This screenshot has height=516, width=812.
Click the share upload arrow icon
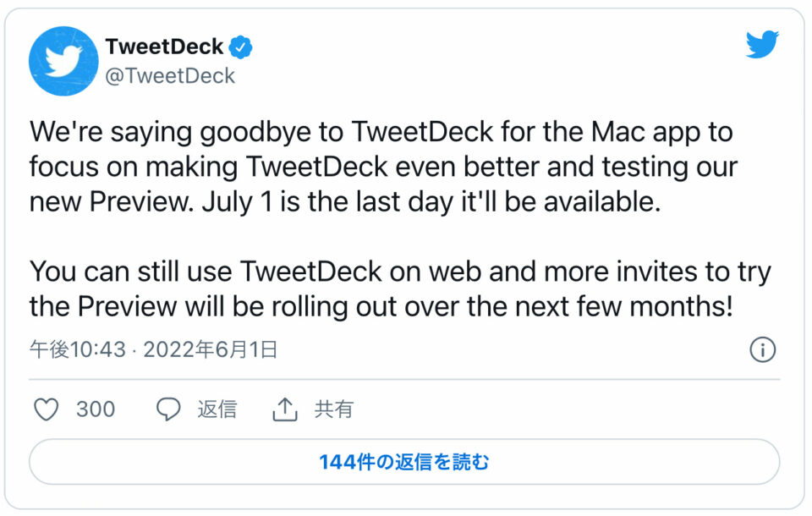pos(285,409)
